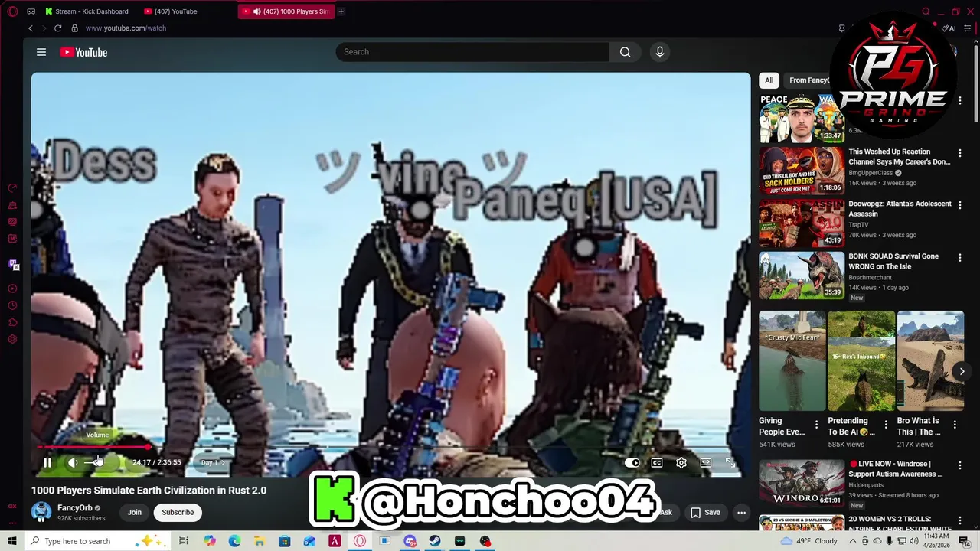
Task: Open weather widget showing 49°F Cloudy
Action: [x=808, y=541]
